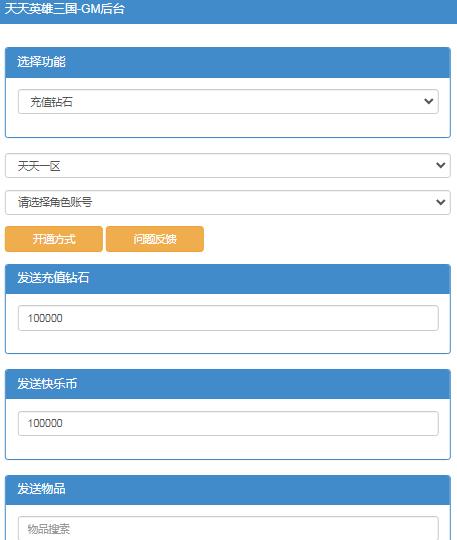Click the 100000 value in diamond field

[45, 318]
